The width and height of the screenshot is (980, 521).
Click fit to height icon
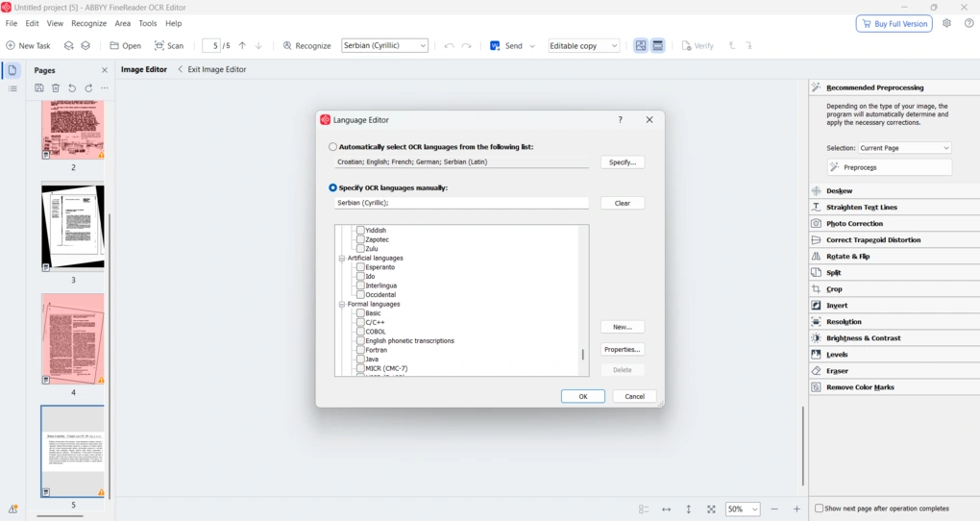(688, 509)
